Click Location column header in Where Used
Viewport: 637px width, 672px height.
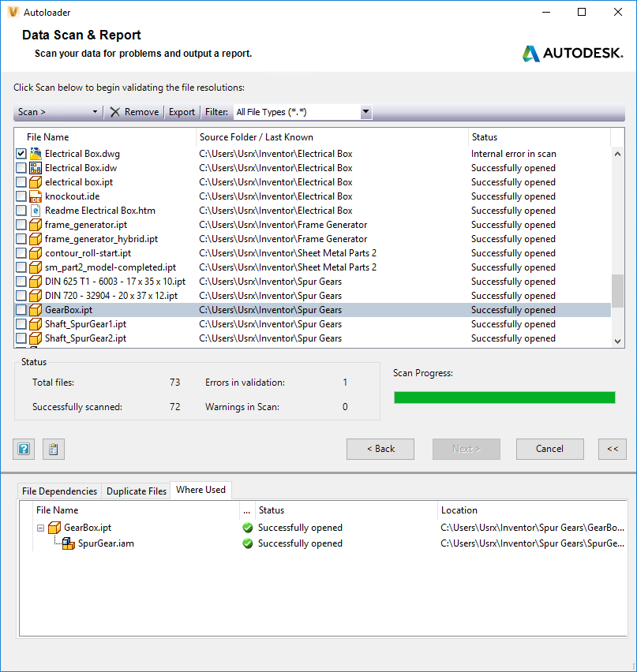[532, 510]
